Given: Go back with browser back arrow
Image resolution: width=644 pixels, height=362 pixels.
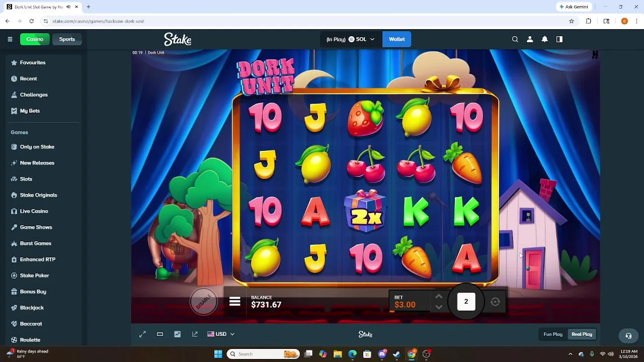Looking at the screenshot, I should tap(7, 21).
